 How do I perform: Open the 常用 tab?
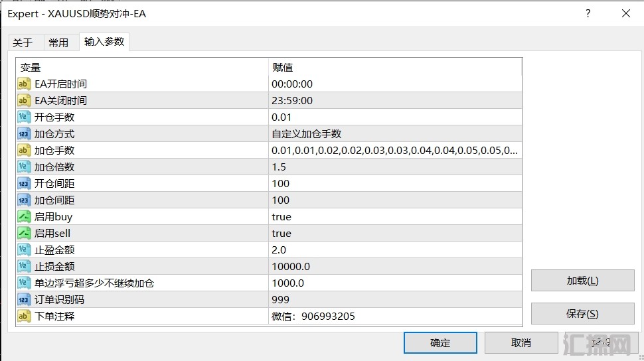coord(58,42)
